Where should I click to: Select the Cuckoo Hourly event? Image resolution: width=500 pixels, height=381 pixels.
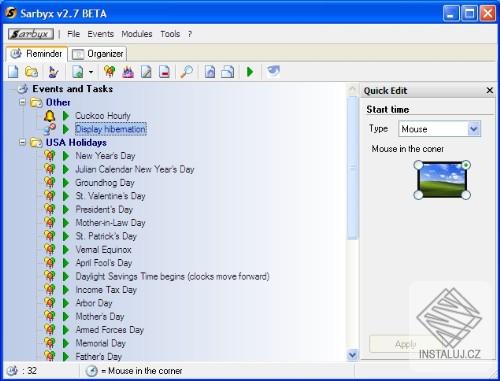[x=103, y=116]
